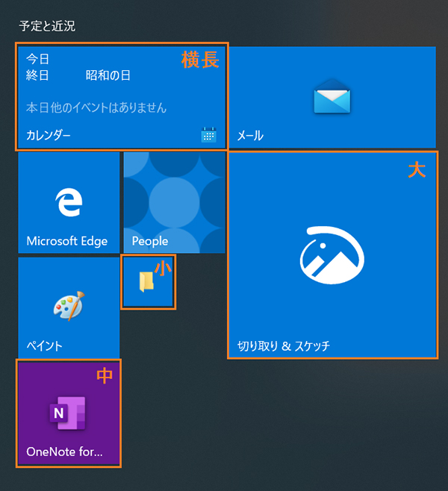The image size is (448, 491).
Task: Click the 予定と近況 group heading
Action: (47, 26)
